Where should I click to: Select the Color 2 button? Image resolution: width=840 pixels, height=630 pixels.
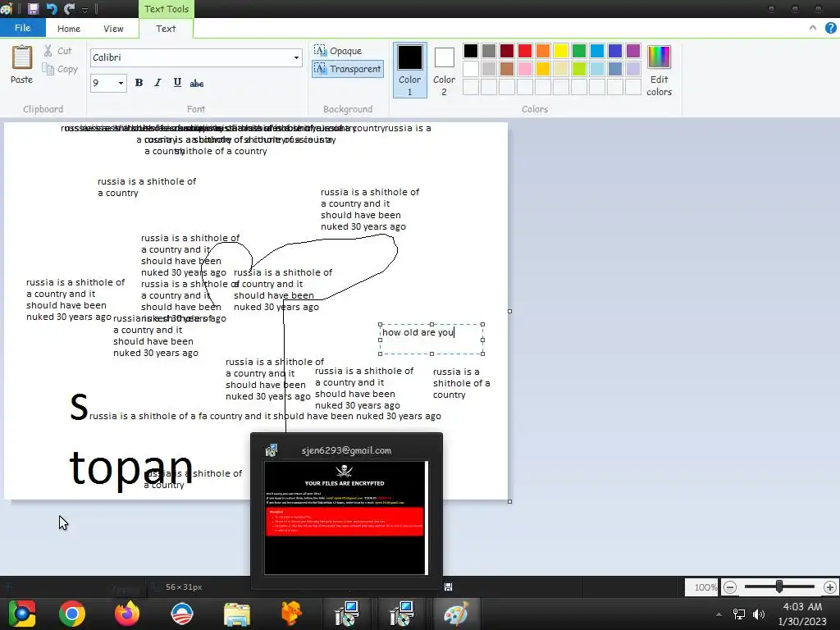pyautogui.click(x=444, y=71)
